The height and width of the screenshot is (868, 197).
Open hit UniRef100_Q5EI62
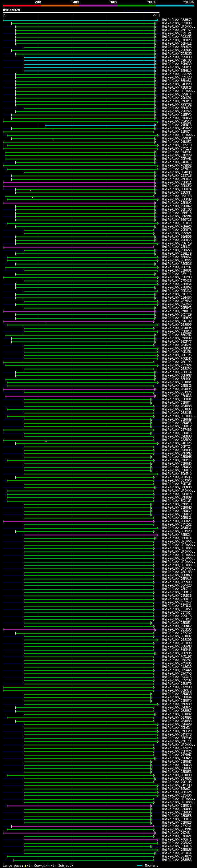[177, 30]
